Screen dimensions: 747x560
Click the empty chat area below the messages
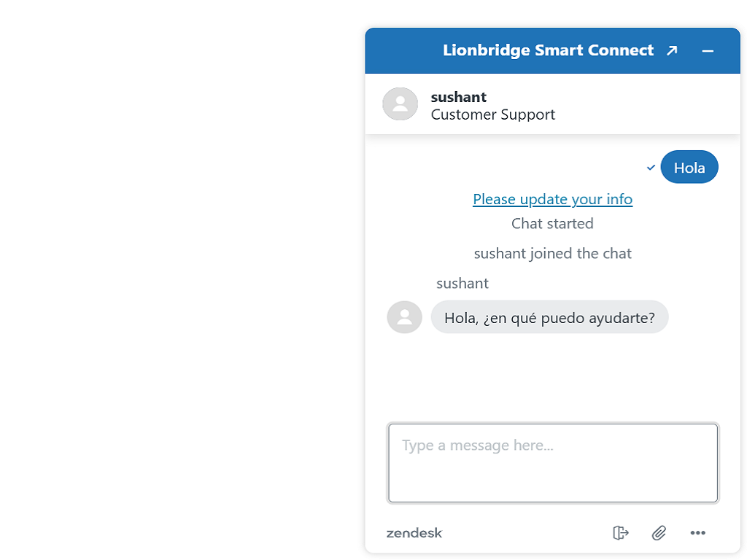pyautogui.click(x=552, y=376)
